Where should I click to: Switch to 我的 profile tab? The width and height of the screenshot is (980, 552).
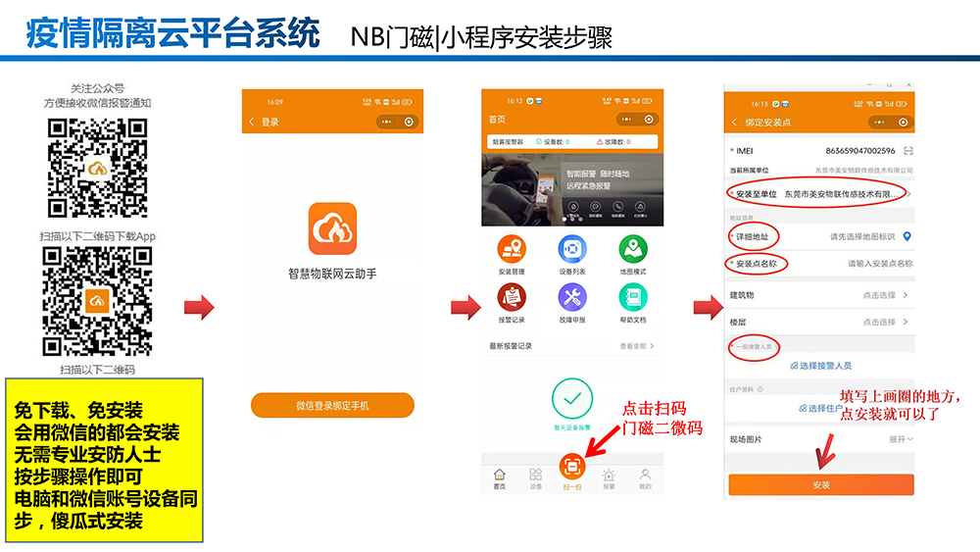(x=645, y=478)
